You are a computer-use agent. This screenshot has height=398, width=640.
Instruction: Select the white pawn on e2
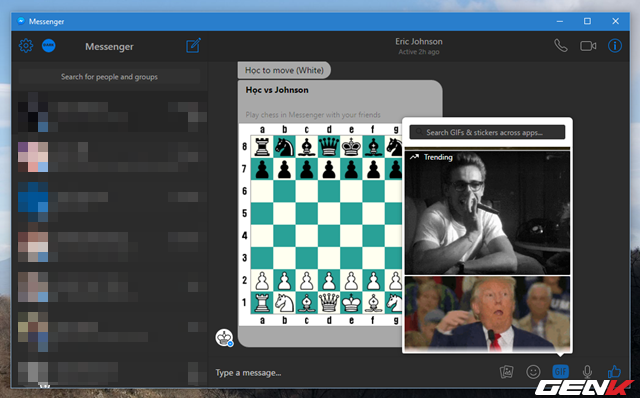[351, 280]
